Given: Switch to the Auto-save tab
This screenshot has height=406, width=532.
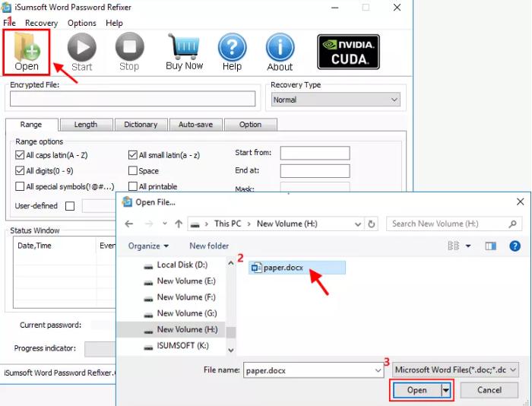Looking at the screenshot, I should coord(196,125).
